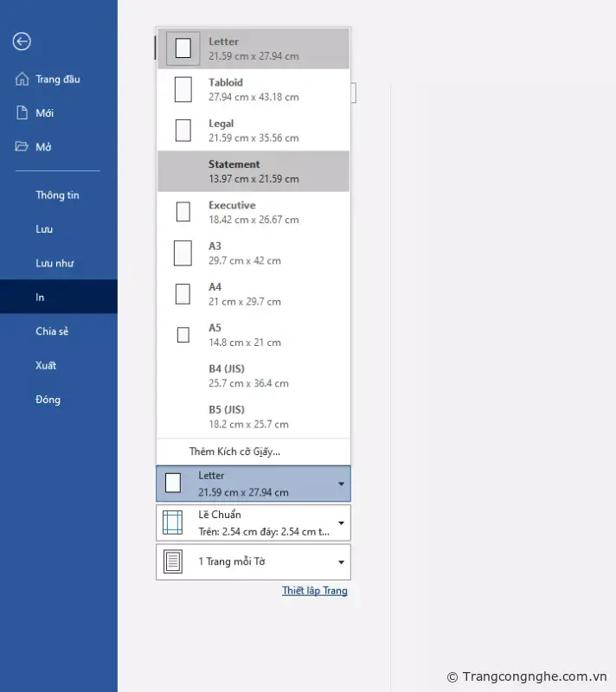Click the Mở open folder icon
Image resolution: width=616 pixels, height=692 pixels.
click(22, 147)
